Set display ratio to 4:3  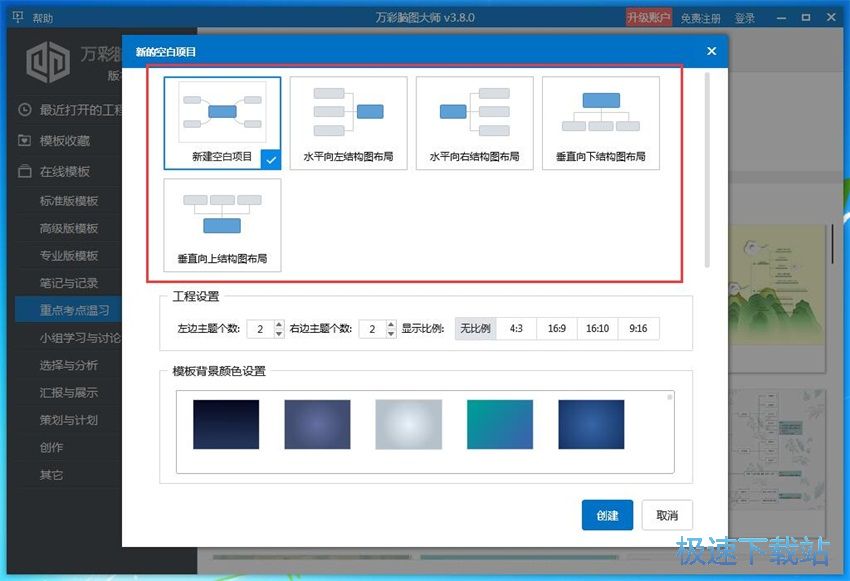516,328
